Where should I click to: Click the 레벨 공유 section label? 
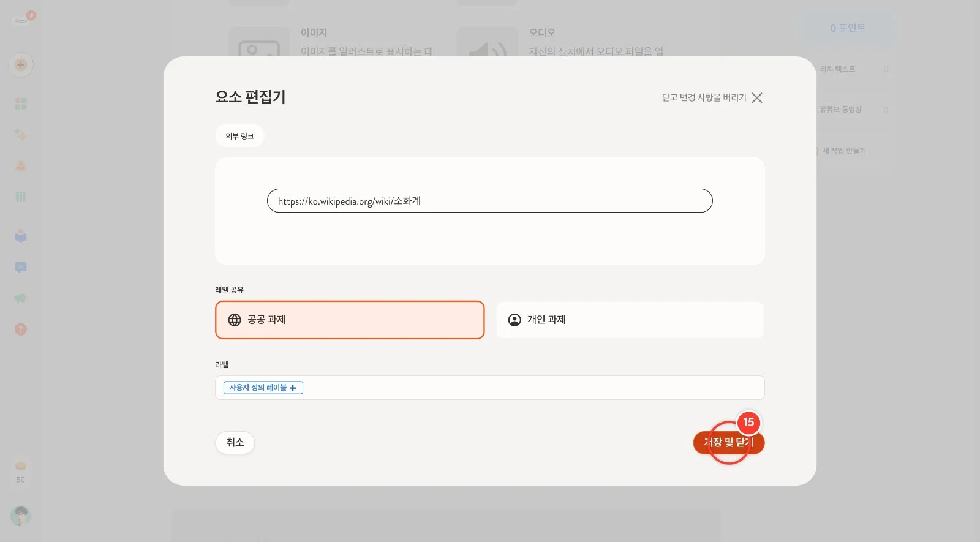(230, 290)
